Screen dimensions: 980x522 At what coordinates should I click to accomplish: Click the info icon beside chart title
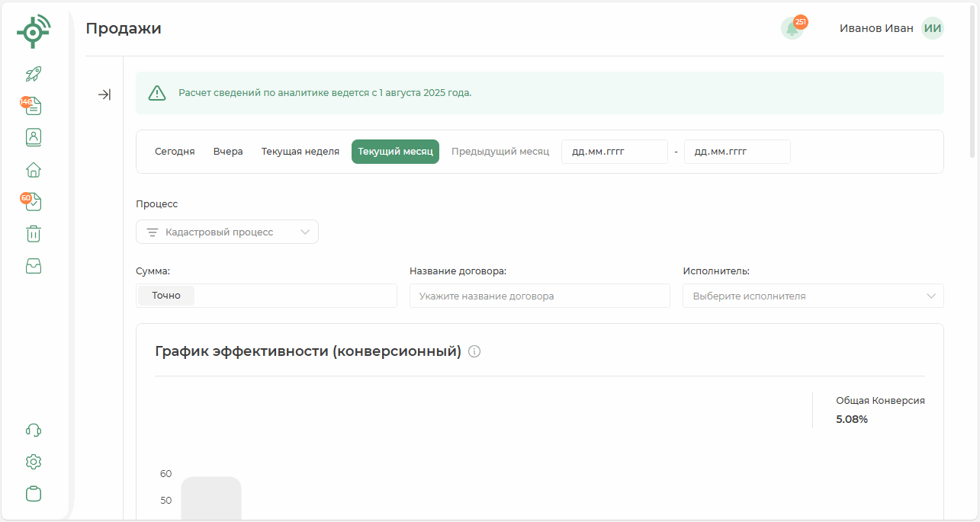(x=474, y=351)
